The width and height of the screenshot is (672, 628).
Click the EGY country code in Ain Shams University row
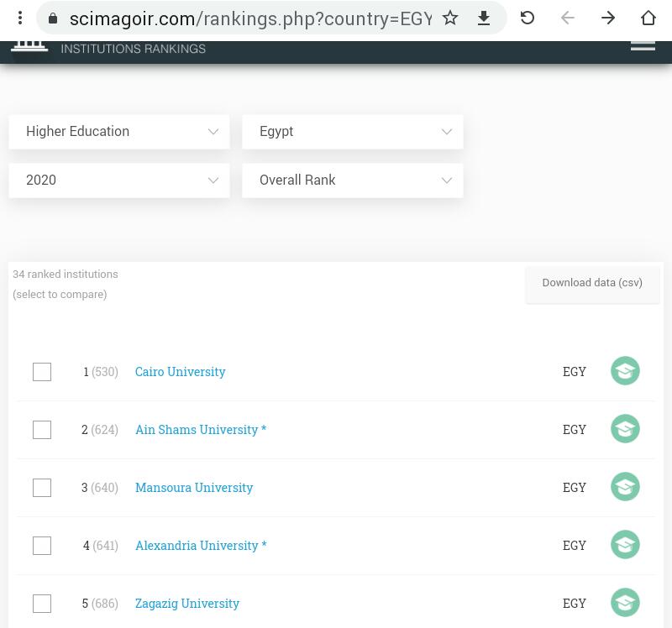coord(575,429)
